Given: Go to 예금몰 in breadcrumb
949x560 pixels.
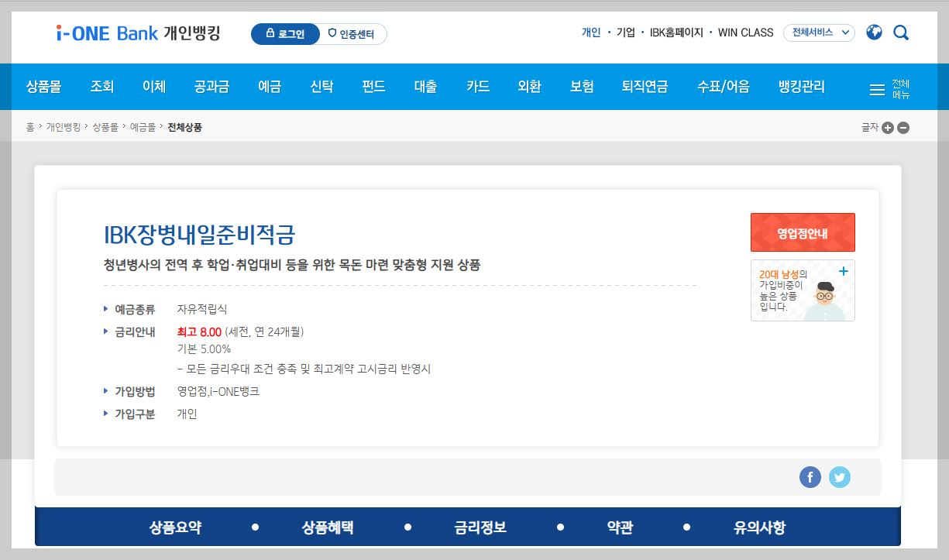Looking at the screenshot, I should (143, 128).
